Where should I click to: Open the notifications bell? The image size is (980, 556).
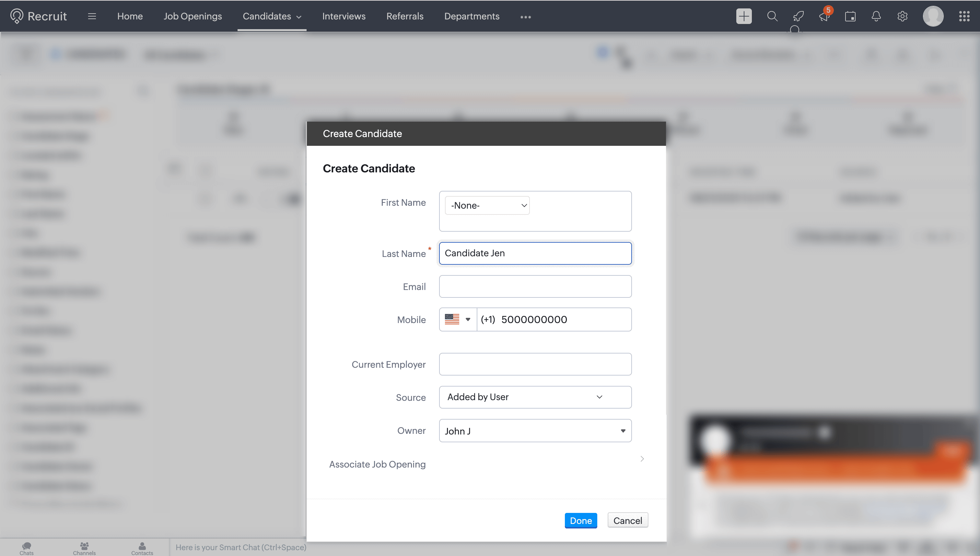(x=876, y=17)
